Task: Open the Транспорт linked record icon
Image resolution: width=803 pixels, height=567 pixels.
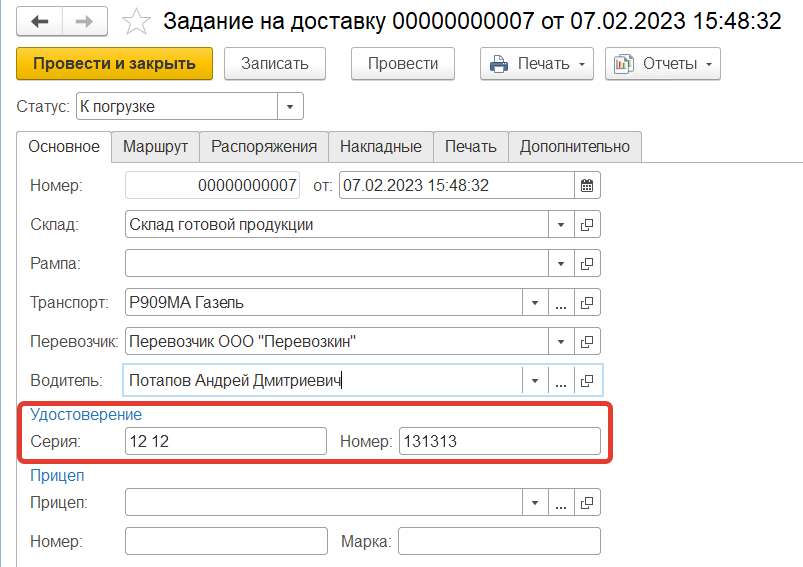Action: (x=588, y=302)
